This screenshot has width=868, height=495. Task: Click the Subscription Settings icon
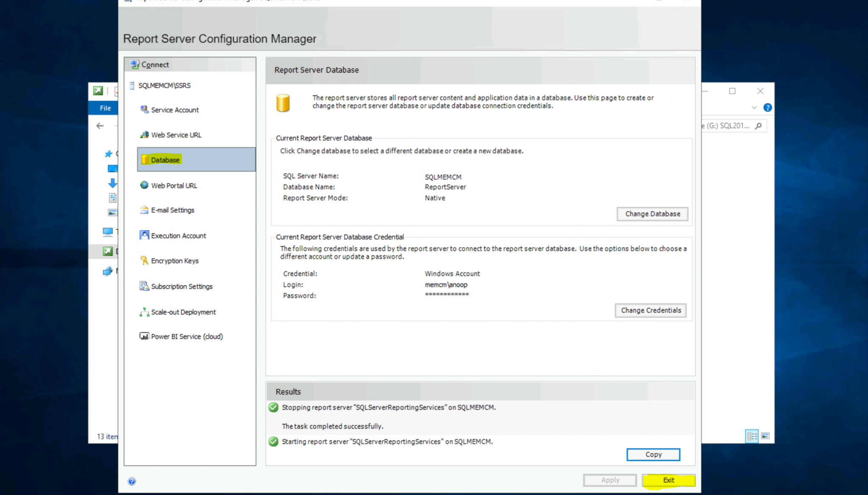click(x=144, y=286)
